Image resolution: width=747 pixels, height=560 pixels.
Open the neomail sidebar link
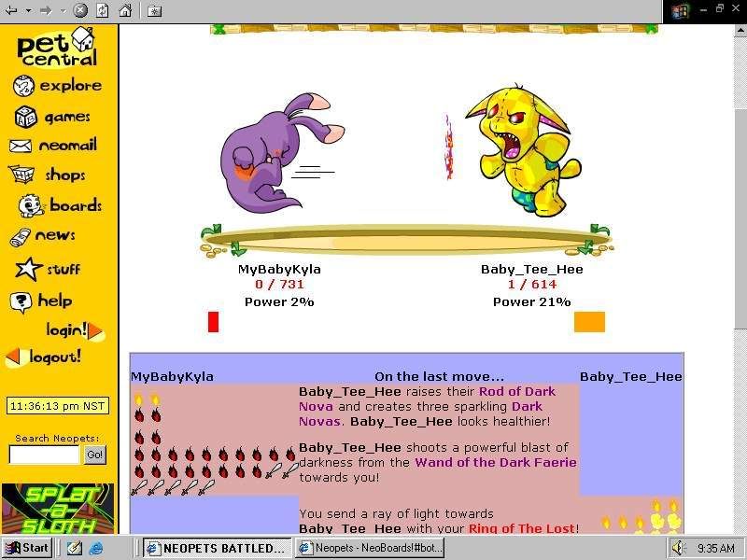coord(67,145)
